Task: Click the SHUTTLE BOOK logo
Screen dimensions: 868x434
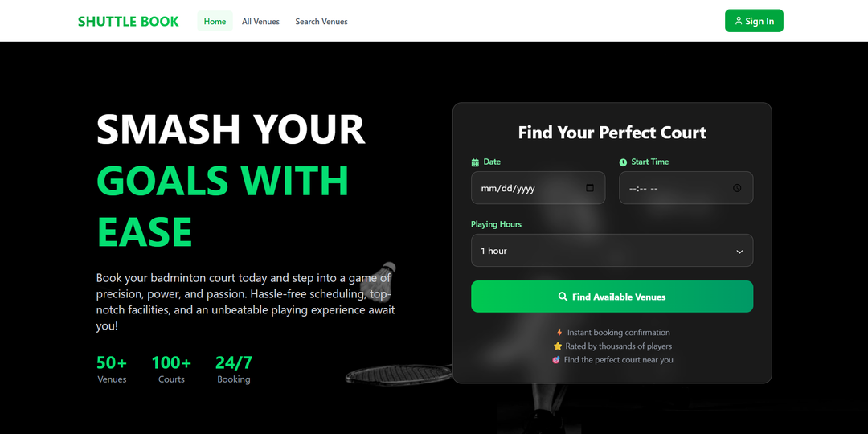Action: pos(129,22)
